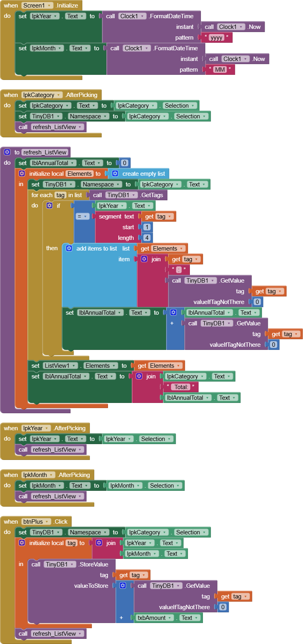
Task: Select the 'when lpkCategory.AfterPicking' event block
Action: tap(51, 95)
